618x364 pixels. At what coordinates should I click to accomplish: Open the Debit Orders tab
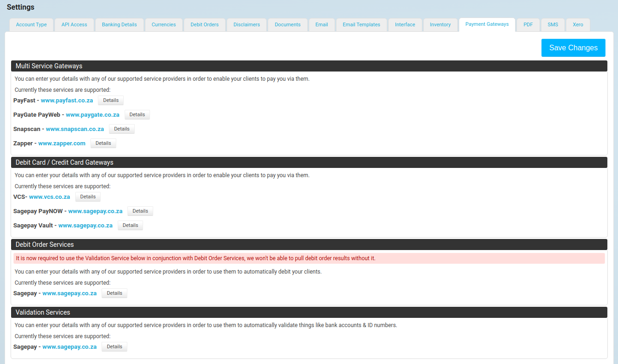point(204,24)
